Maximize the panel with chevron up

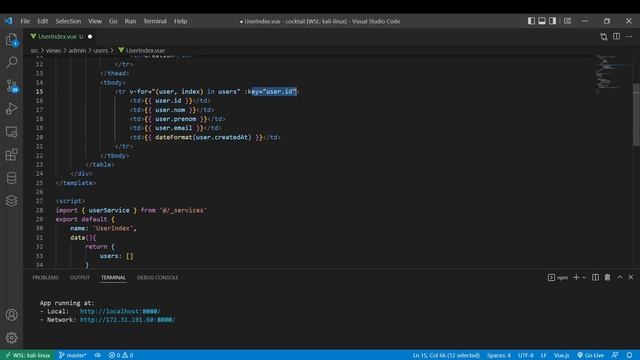[620, 278]
